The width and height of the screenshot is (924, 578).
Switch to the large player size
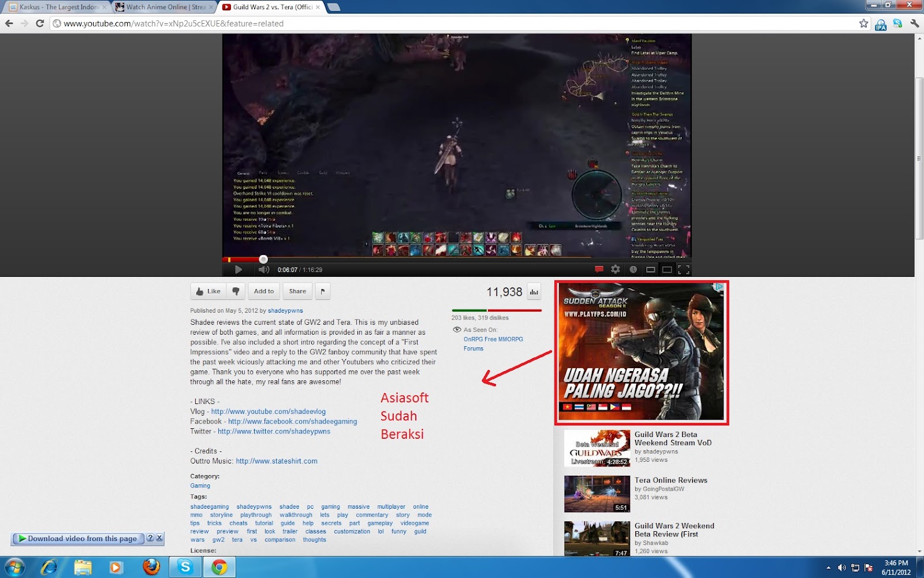[x=667, y=269]
